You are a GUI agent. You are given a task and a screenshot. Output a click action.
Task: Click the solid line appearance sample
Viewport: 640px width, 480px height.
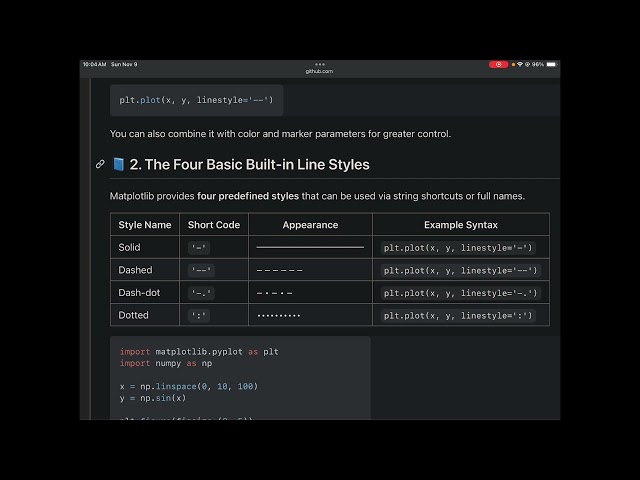[310, 247]
